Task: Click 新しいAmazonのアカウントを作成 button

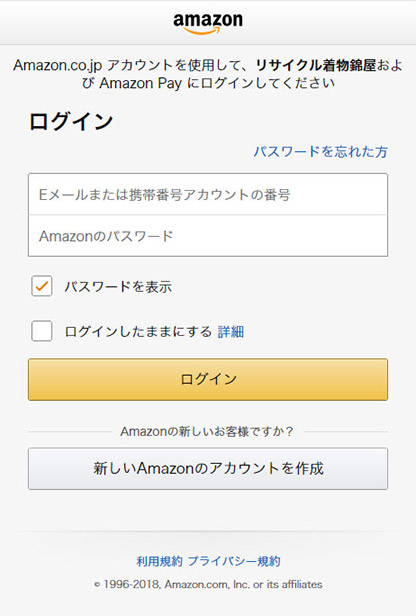Action: click(x=208, y=468)
